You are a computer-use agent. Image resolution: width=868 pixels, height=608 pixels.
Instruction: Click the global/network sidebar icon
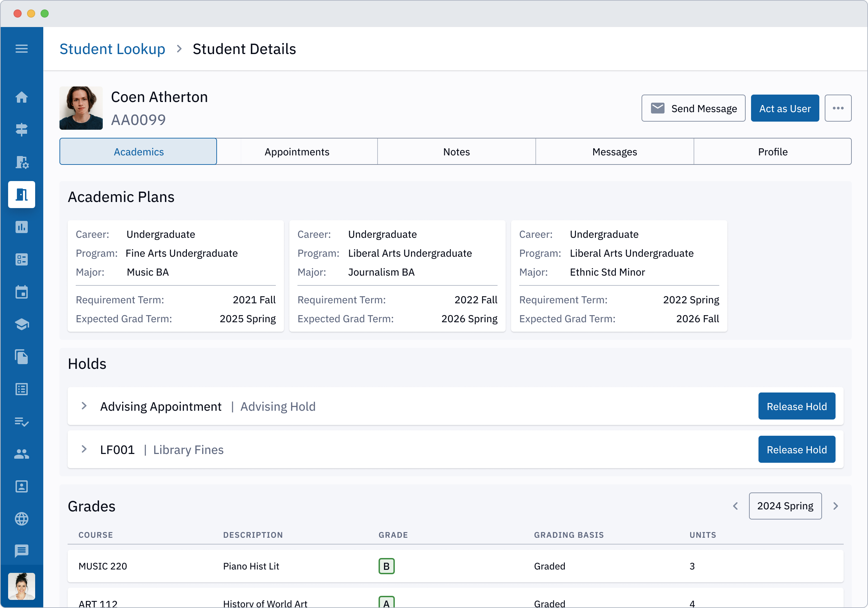(x=22, y=518)
